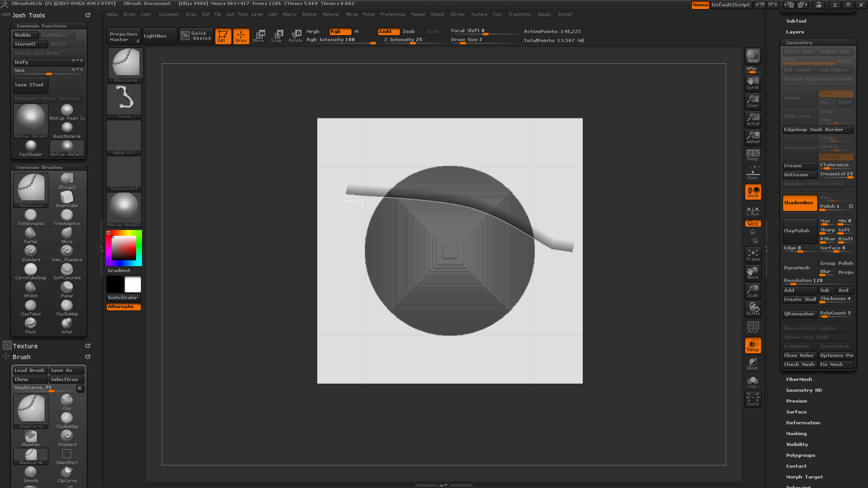Expand the Texture palette header
This screenshot has width=868, height=488.
25,346
